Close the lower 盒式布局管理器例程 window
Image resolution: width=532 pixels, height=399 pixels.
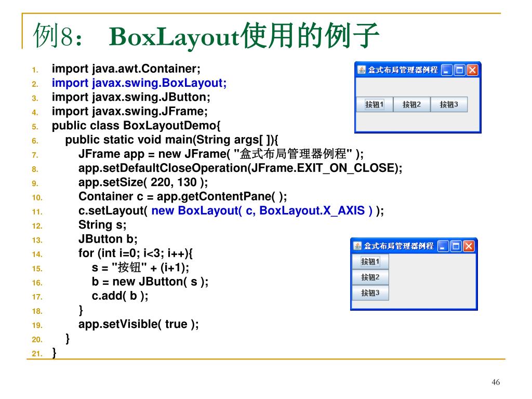[x=469, y=246]
